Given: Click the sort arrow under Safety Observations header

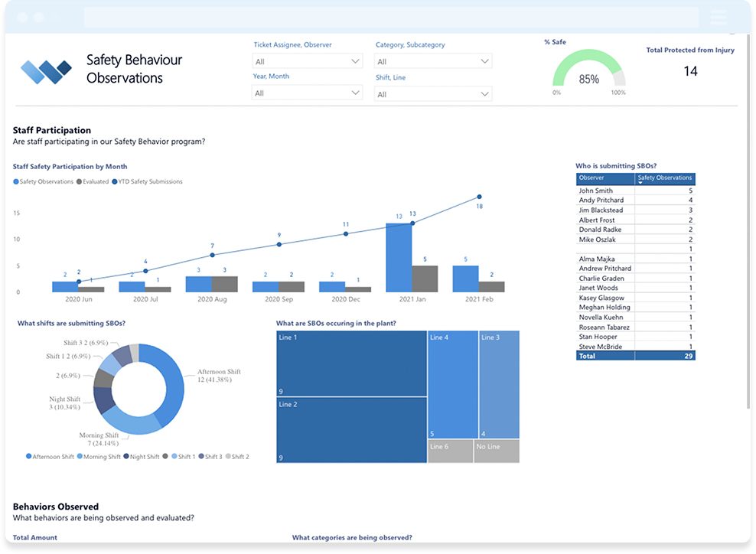Looking at the screenshot, I should coord(640,183).
